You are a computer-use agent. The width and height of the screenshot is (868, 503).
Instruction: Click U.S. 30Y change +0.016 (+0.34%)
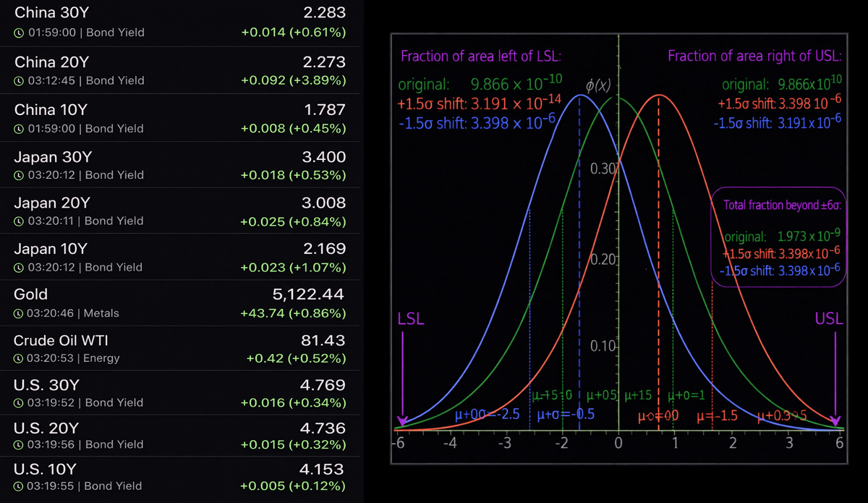[x=293, y=402]
